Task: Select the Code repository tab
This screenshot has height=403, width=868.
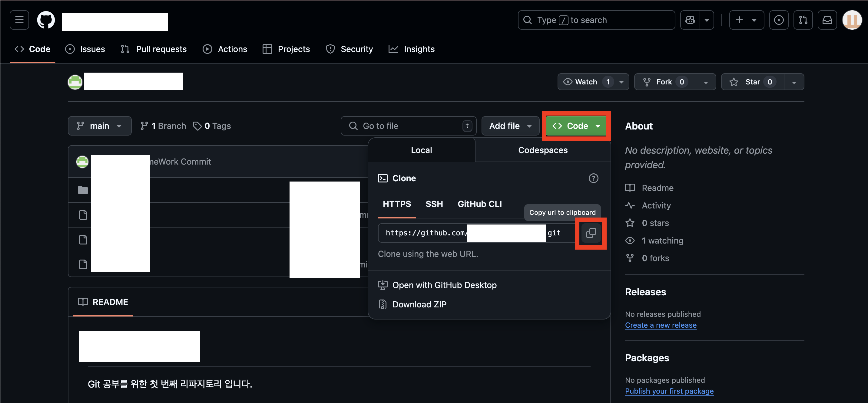Action: click(33, 49)
